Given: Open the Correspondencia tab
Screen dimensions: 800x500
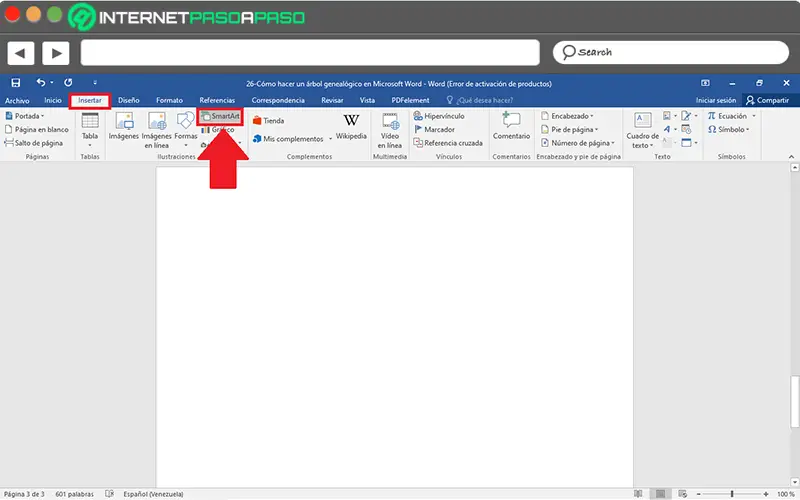Looking at the screenshot, I should click(278, 101).
